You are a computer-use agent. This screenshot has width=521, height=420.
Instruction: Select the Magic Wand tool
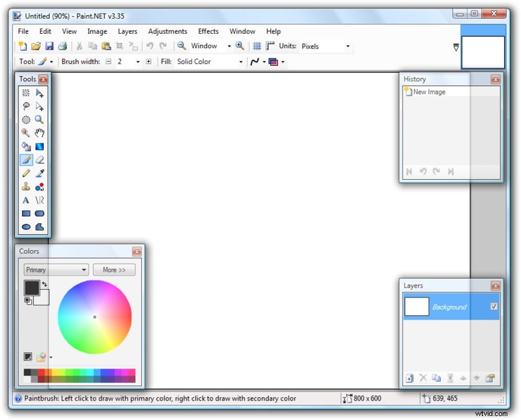pos(26,133)
